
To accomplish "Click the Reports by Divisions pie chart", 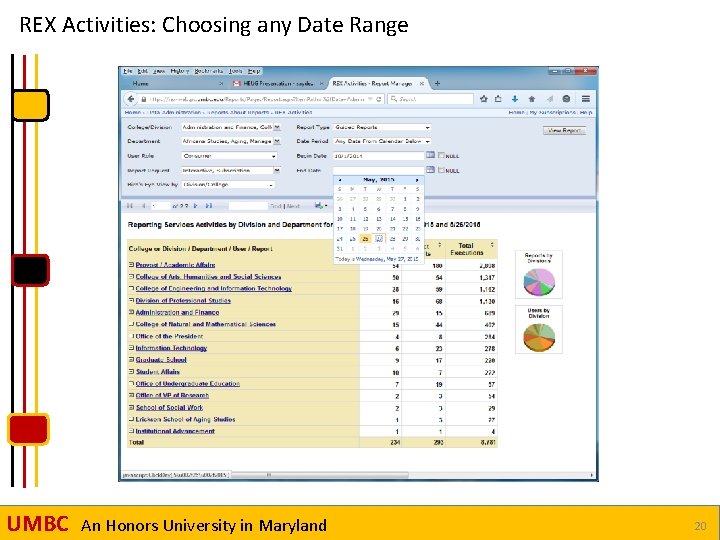I will click(x=539, y=282).
